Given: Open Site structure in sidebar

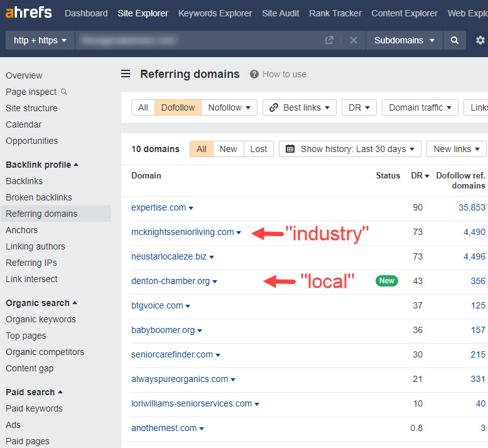Looking at the screenshot, I should coord(31,108).
